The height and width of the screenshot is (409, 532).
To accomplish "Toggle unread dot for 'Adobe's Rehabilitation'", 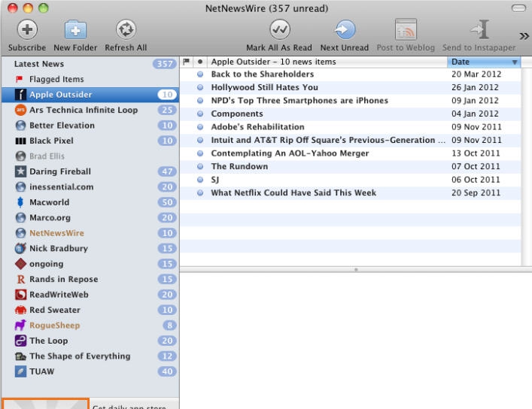I will pyautogui.click(x=200, y=127).
